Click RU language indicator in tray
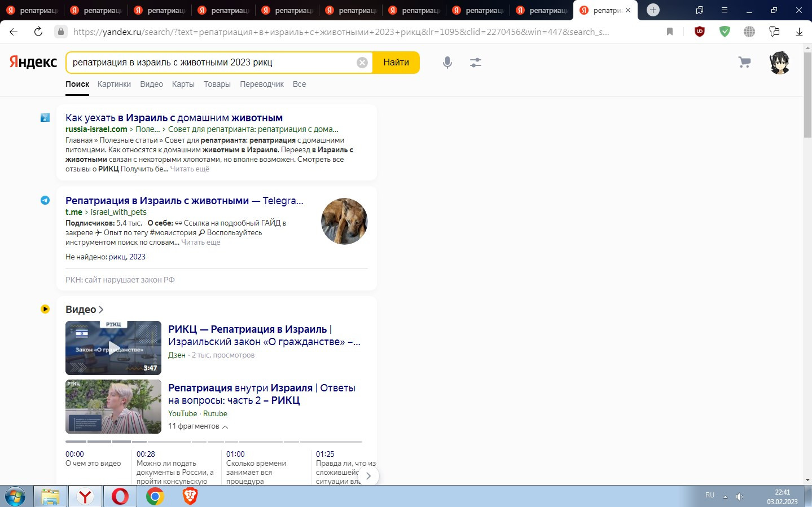The height and width of the screenshot is (507, 812). click(x=710, y=495)
